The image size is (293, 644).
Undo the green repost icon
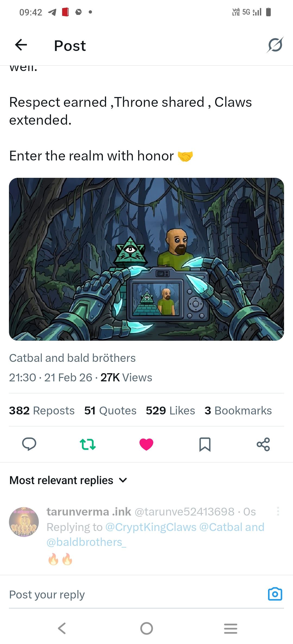tap(88, 444)
